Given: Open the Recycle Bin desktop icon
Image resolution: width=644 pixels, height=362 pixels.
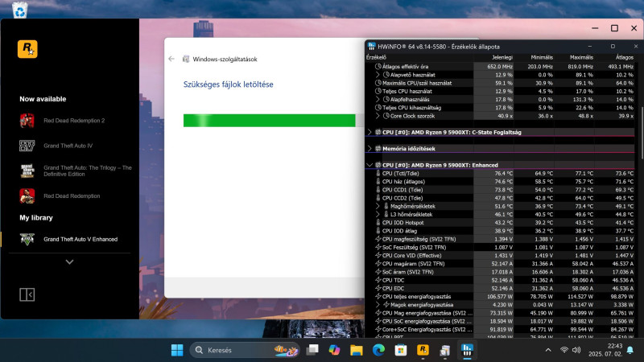Looking at the screenshot, I should point(19,9).
